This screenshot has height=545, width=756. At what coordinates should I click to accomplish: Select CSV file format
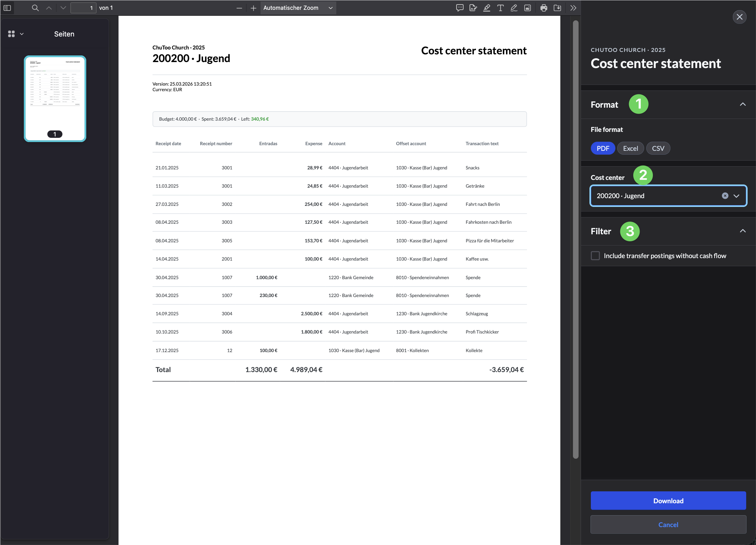coord(658,148)
